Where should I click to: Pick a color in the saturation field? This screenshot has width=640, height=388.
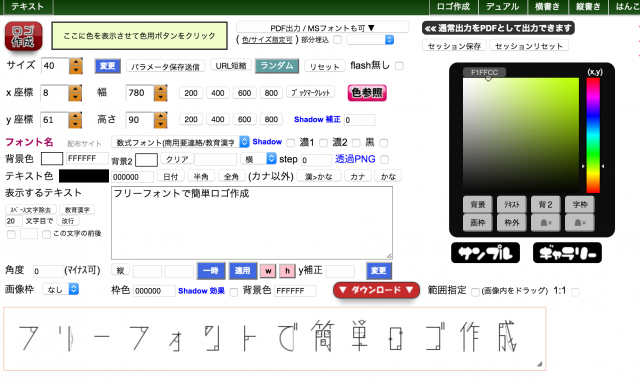click(x=520, y=135)
